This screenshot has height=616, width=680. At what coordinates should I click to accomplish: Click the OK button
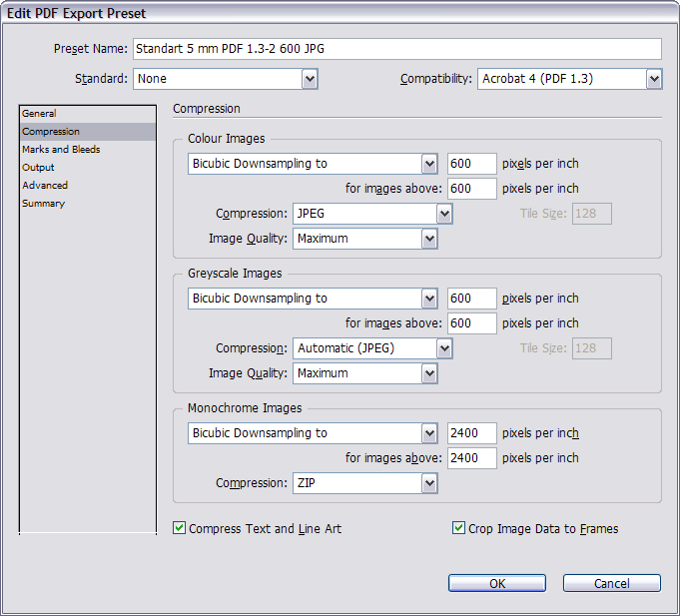pyautogui.click(x=497, y=583)
